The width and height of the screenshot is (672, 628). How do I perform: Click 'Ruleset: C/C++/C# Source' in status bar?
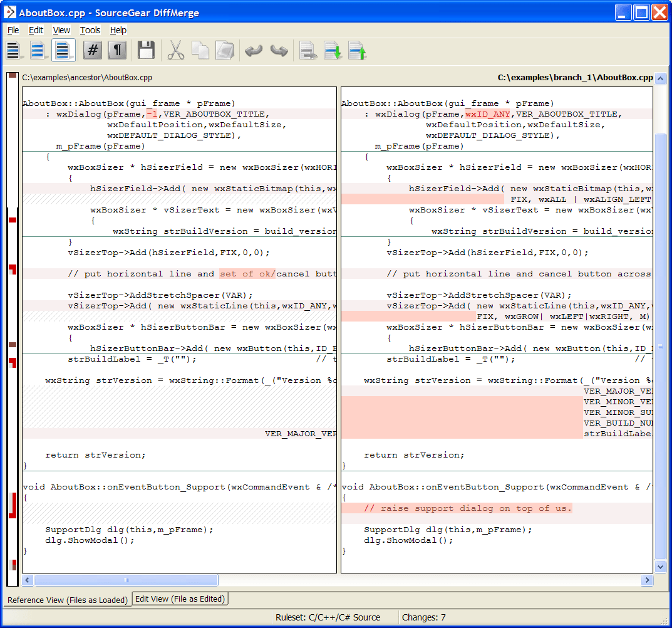[328, 617]
